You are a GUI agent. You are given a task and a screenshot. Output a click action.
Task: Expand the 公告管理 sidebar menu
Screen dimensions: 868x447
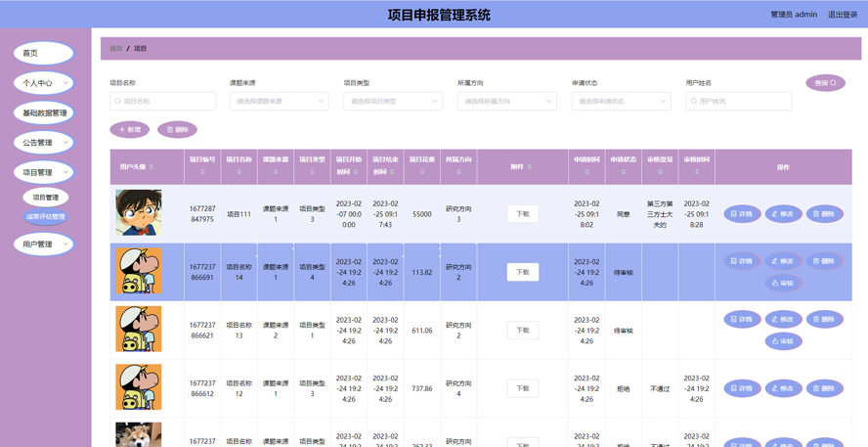44,143
